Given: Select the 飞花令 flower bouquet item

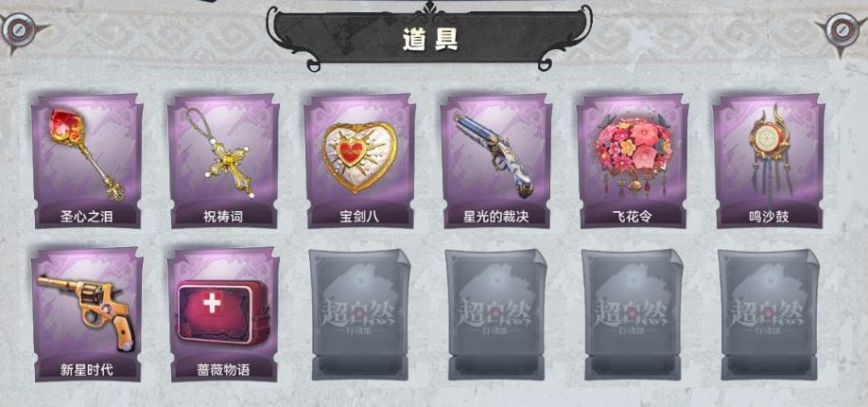Looking at the screenshot, I should coord(633,161).
